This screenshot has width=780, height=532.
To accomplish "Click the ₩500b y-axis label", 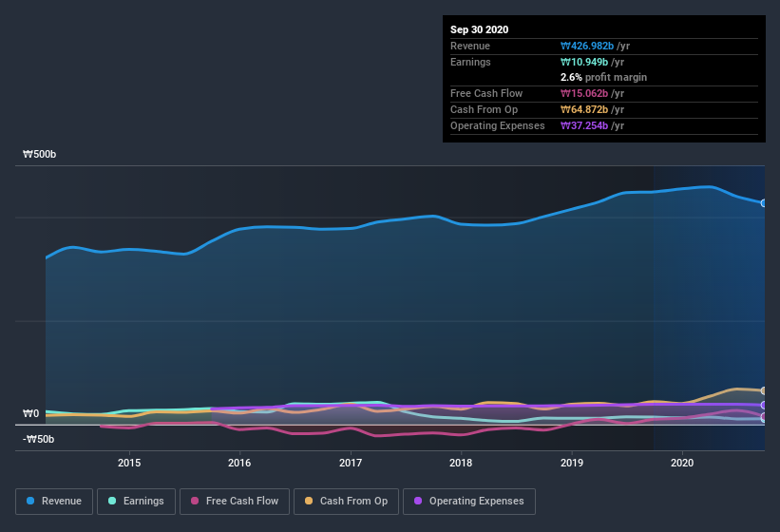I will [x=39, y=154].
